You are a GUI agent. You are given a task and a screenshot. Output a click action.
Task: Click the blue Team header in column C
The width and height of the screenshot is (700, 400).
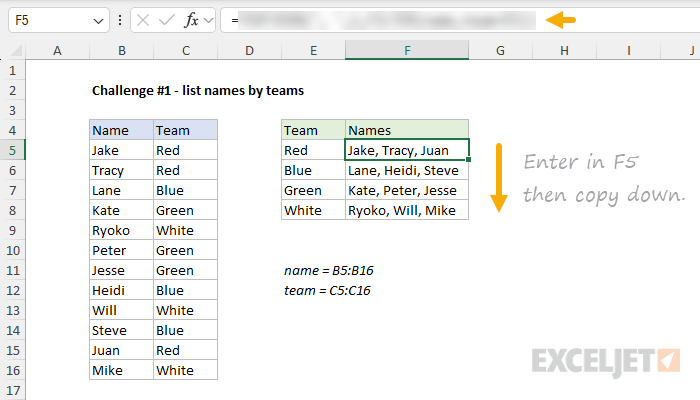pyautogui.click(x=186, y=130)
